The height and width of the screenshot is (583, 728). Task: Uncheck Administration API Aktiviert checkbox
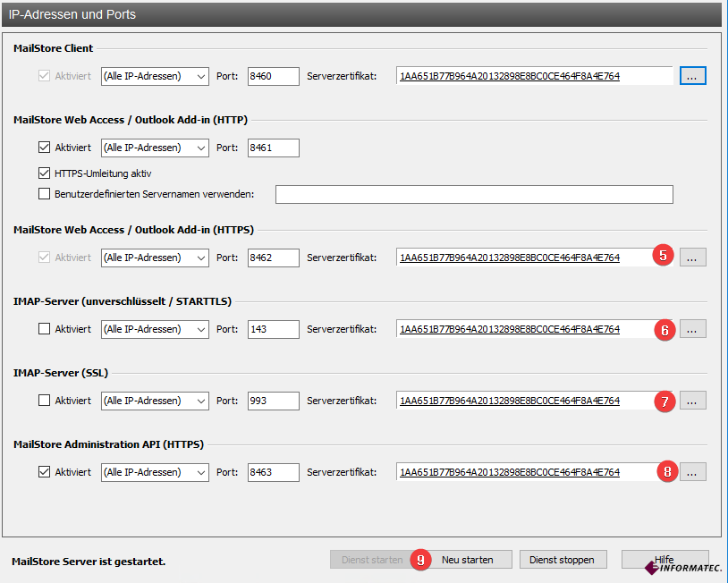[44, 471]
